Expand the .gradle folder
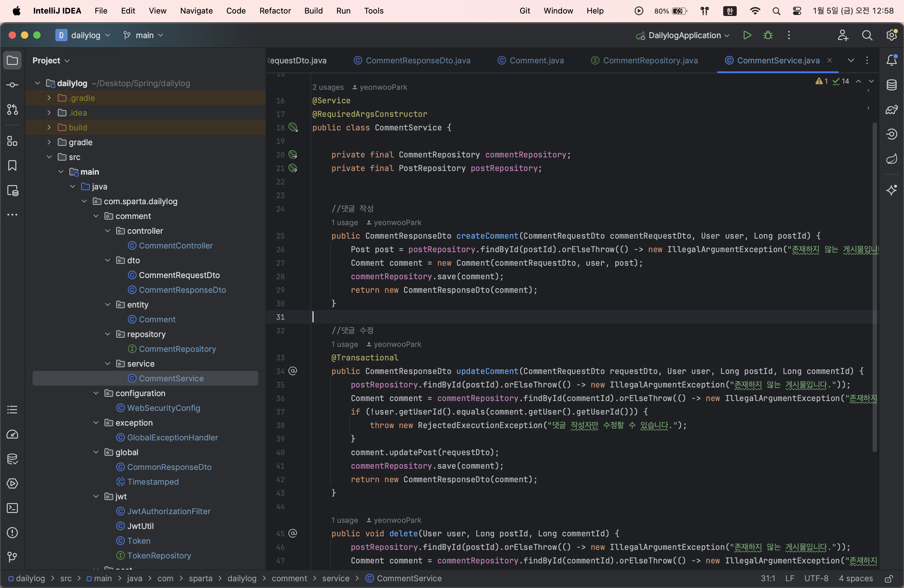904x588 pixels. tap(49, 98)
